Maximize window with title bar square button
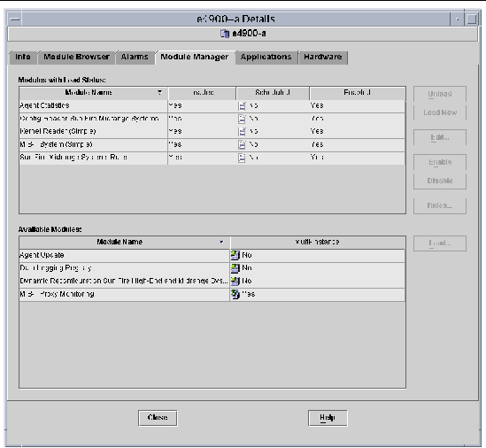 pos(472,19)
